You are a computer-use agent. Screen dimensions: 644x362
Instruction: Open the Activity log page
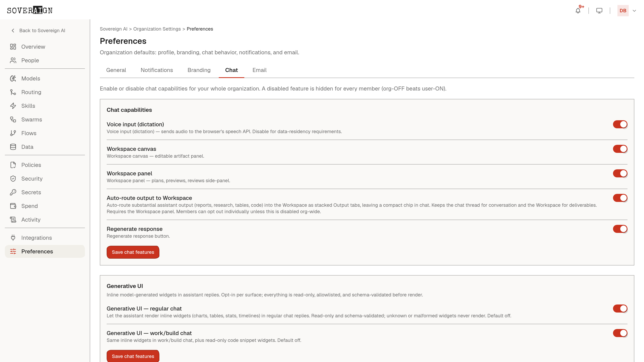45,220
